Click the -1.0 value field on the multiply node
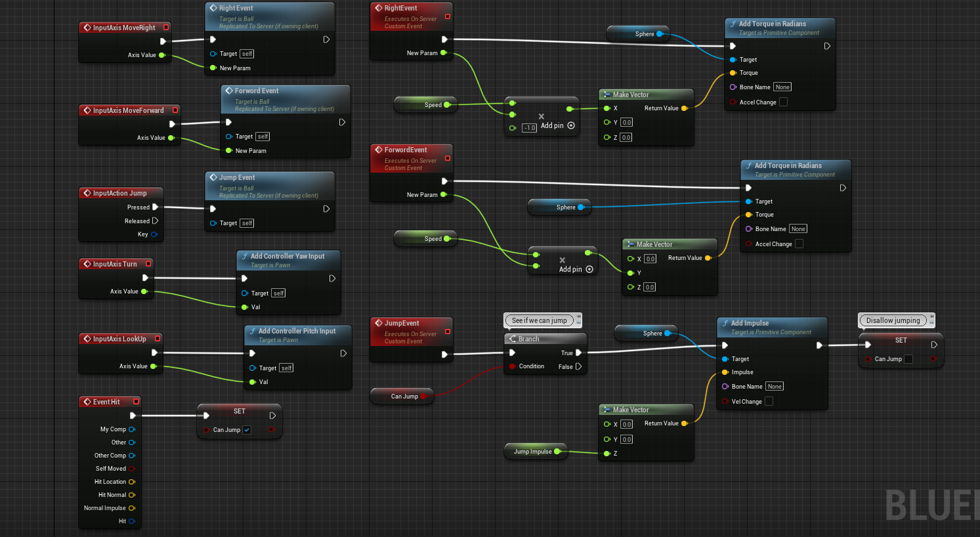The image size is (980, 537). (x=530, y=128)
